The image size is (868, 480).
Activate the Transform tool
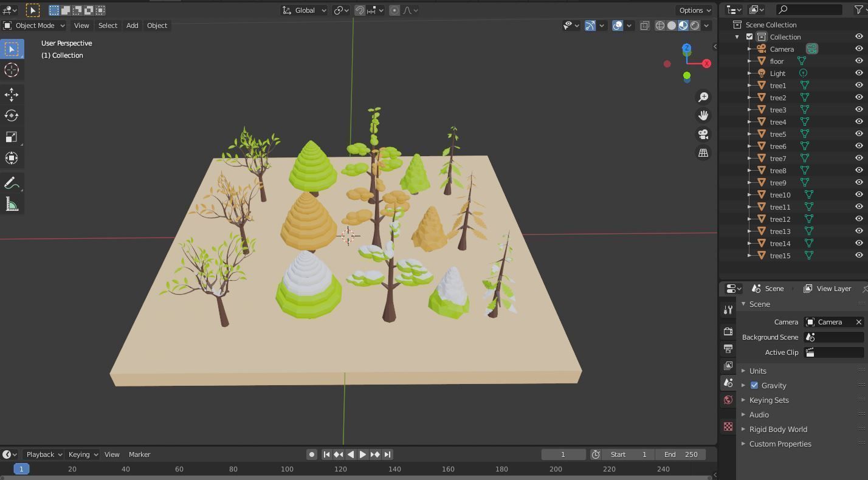click(12, 158)
